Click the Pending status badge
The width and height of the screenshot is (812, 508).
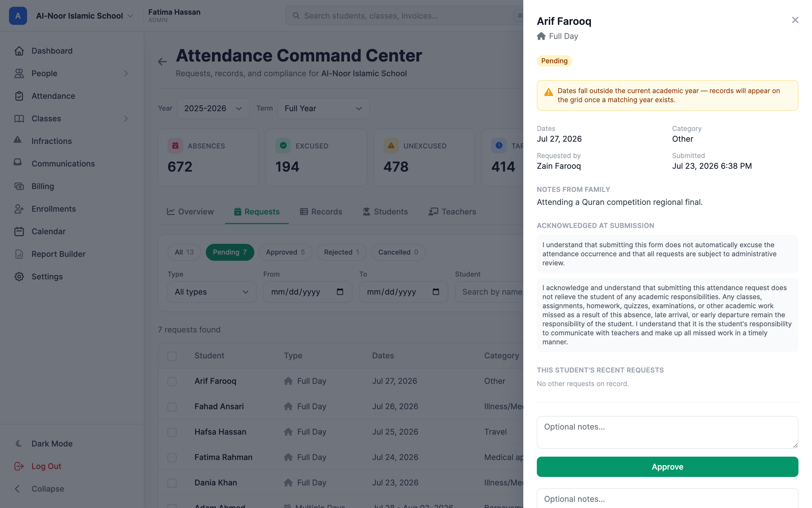[x=554, y=61]
